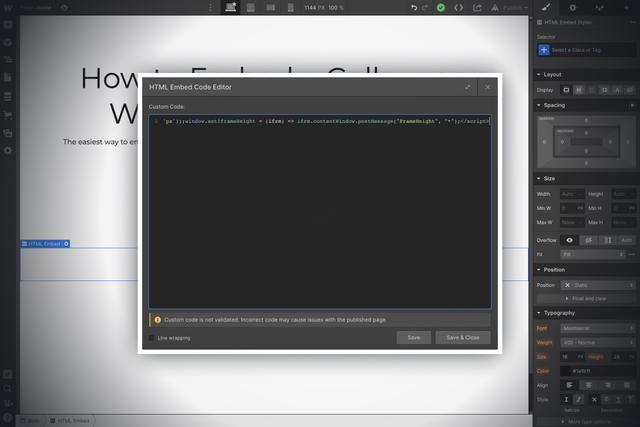Set overflow to visible eye icon
640x427 pixels.
click(x=570, y=240)
